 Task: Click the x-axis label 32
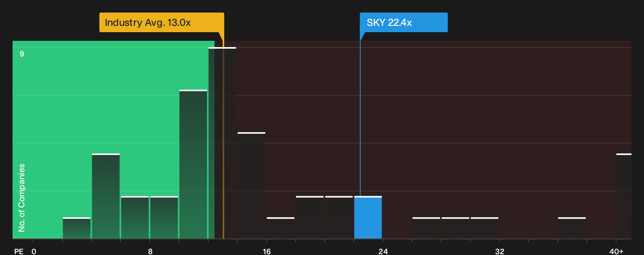click(x=499, y=251)
